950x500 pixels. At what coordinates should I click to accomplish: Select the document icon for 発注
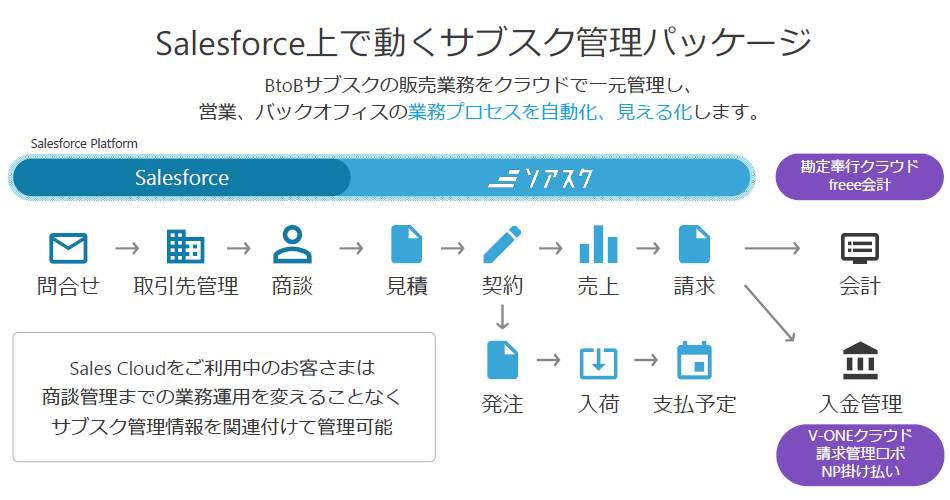(502, 360)
